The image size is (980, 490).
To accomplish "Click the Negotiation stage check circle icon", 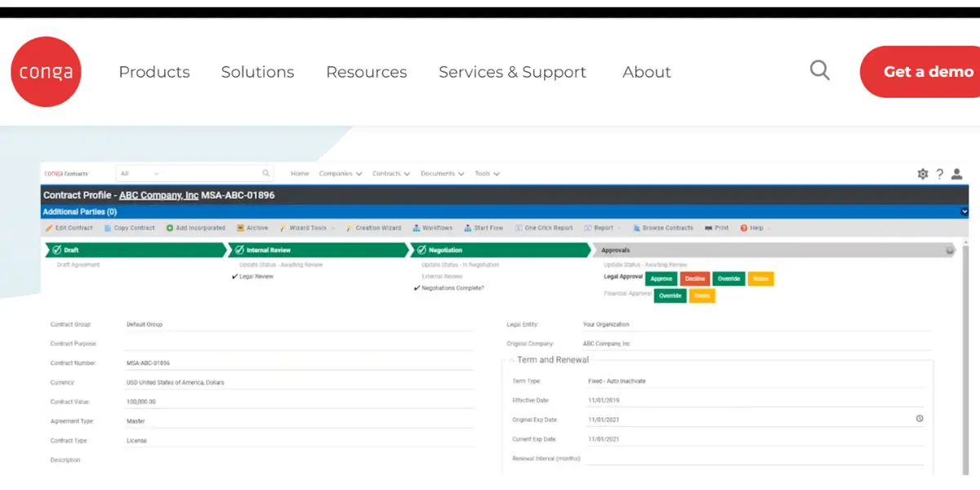I will pos(421,250).
